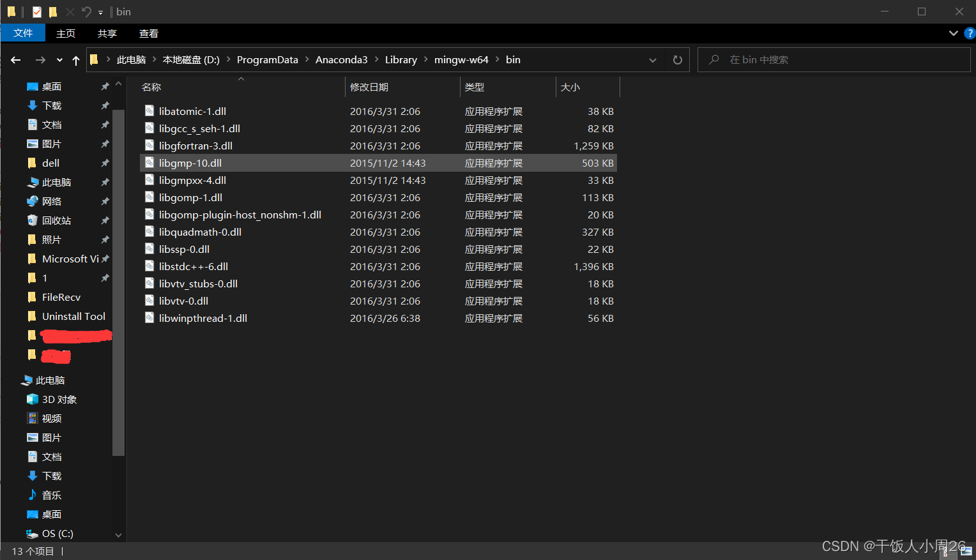Click the pin icon beside 照片
This screenshot has height=560, width=976.
pos(105,239)
